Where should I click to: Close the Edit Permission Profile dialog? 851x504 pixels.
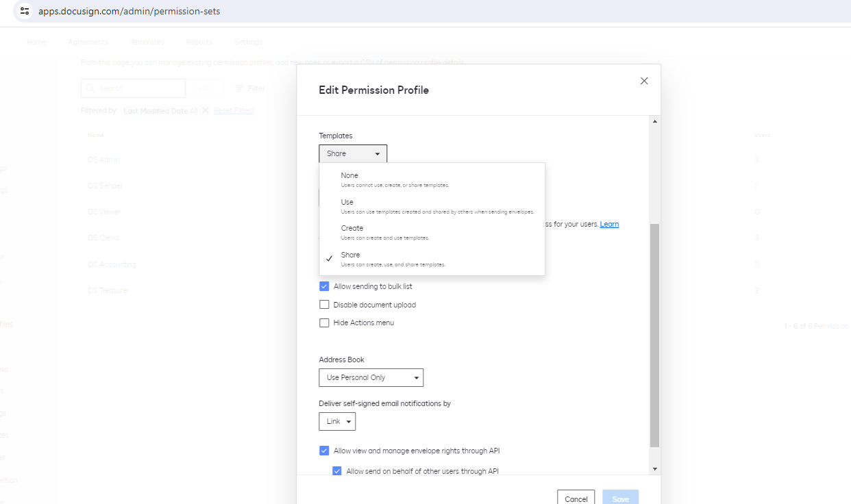coord(644,81)
